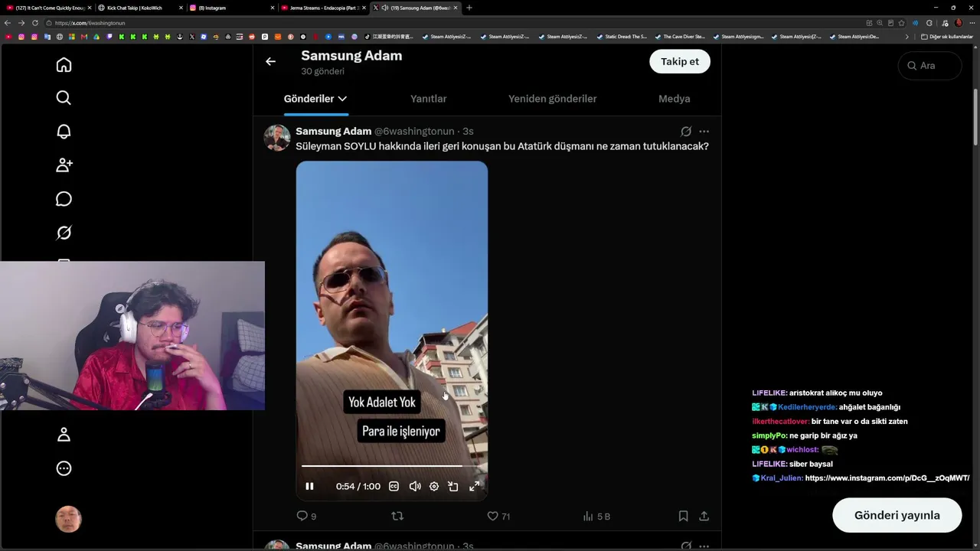This screenshot has width=980, height=551.
Task: Open the chat messages icon in the sidebar
Action: [x=64, y=199]
